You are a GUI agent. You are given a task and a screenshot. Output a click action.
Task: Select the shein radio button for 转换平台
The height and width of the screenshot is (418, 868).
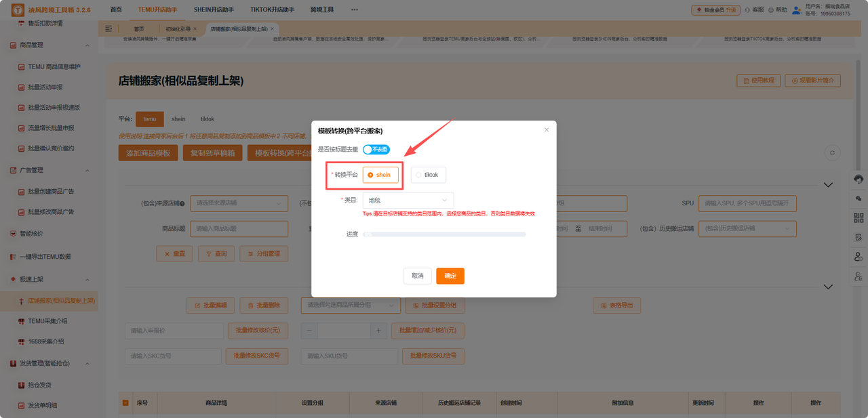coord(380,174)
